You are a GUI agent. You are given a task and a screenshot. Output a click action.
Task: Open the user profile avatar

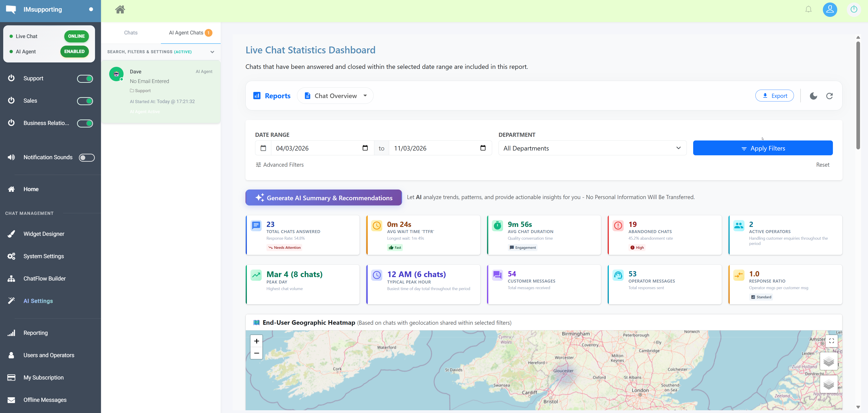(x=830, y=9)
